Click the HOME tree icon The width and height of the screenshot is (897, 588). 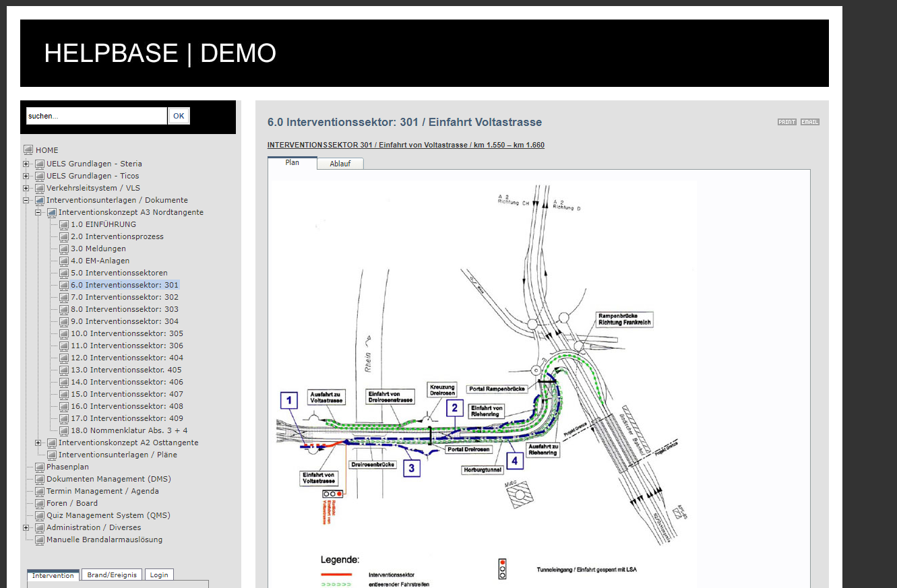tap(28, 150)
